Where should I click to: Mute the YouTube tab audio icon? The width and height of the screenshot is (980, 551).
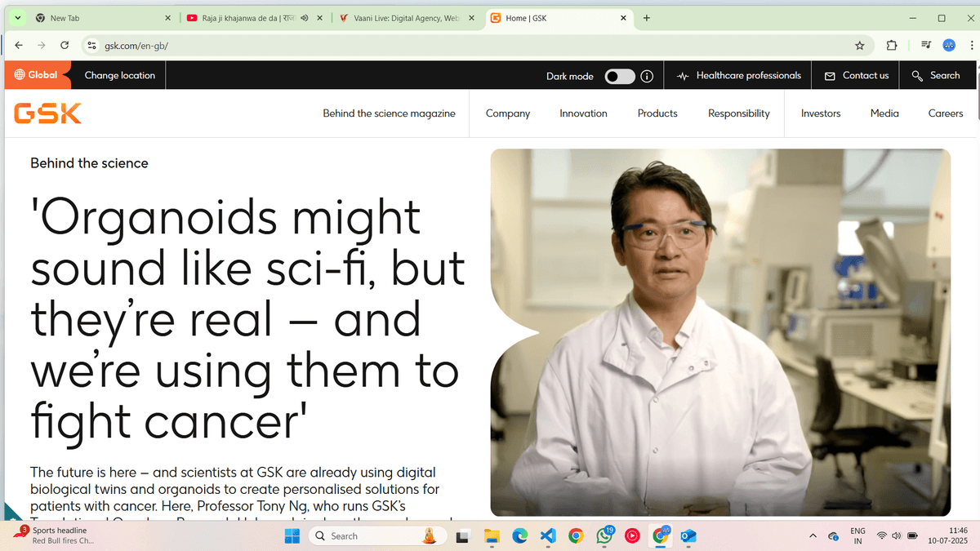[304, 18]
